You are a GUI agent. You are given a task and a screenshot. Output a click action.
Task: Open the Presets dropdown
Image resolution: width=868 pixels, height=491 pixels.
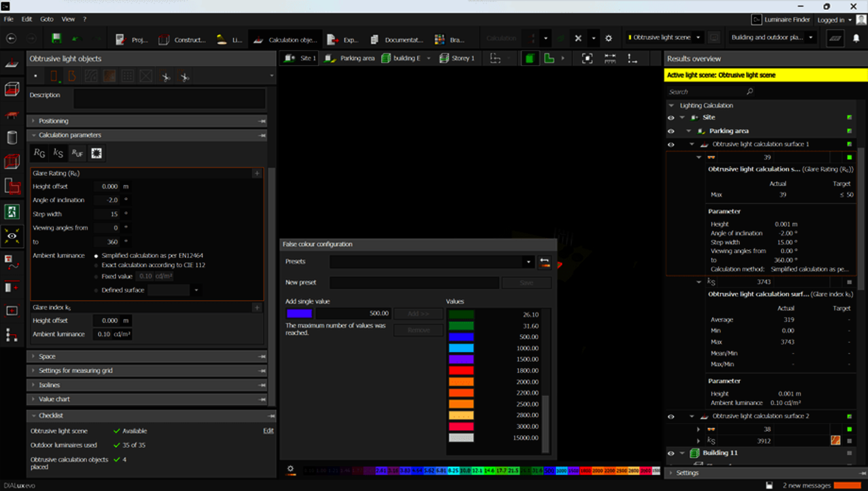pos(528,262)
